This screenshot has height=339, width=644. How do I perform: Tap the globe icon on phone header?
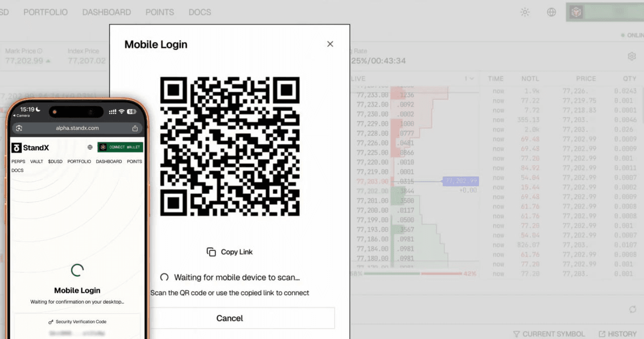pyautogui.click(x=90, y=147)
